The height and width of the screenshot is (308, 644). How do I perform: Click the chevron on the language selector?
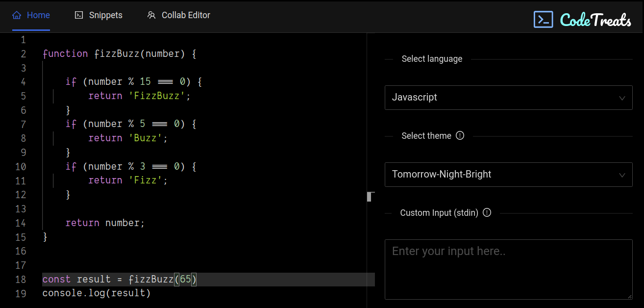tap(622, 98)
